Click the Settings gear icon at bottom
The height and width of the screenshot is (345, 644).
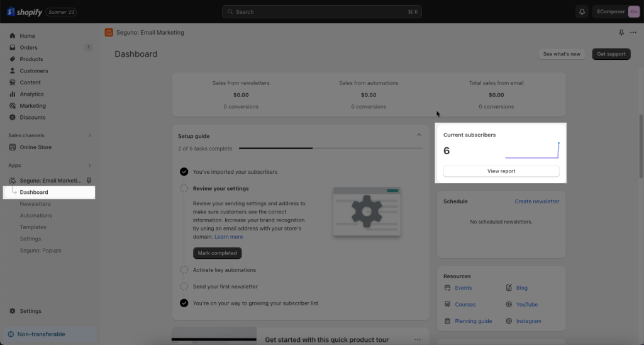pyautogui.click(x=13, y=311)
